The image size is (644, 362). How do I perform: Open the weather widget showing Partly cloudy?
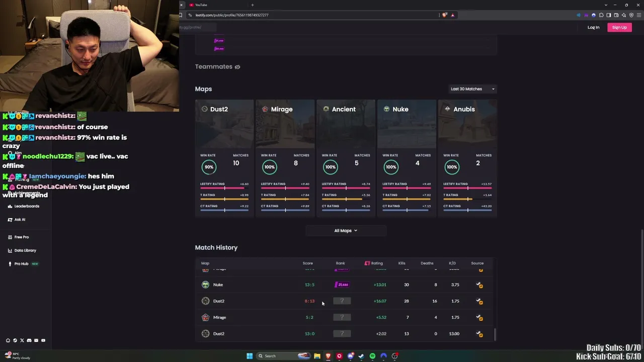(18, 356)
